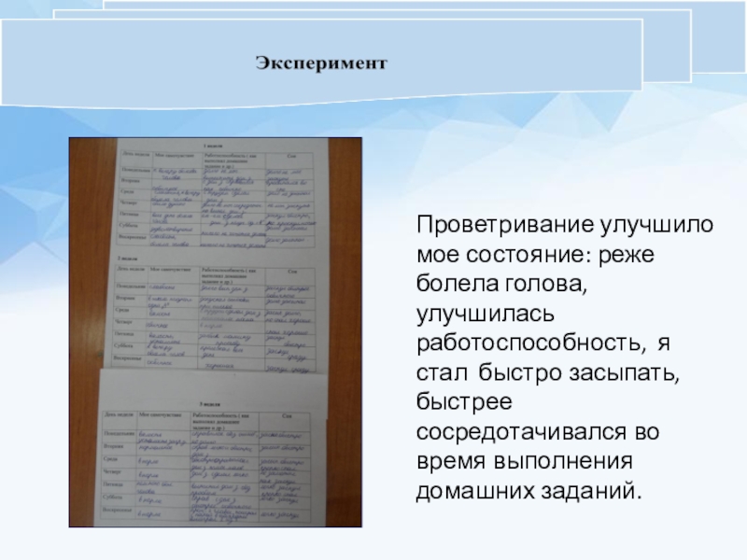Click the line "домашних заданий."

coord(529,492)
